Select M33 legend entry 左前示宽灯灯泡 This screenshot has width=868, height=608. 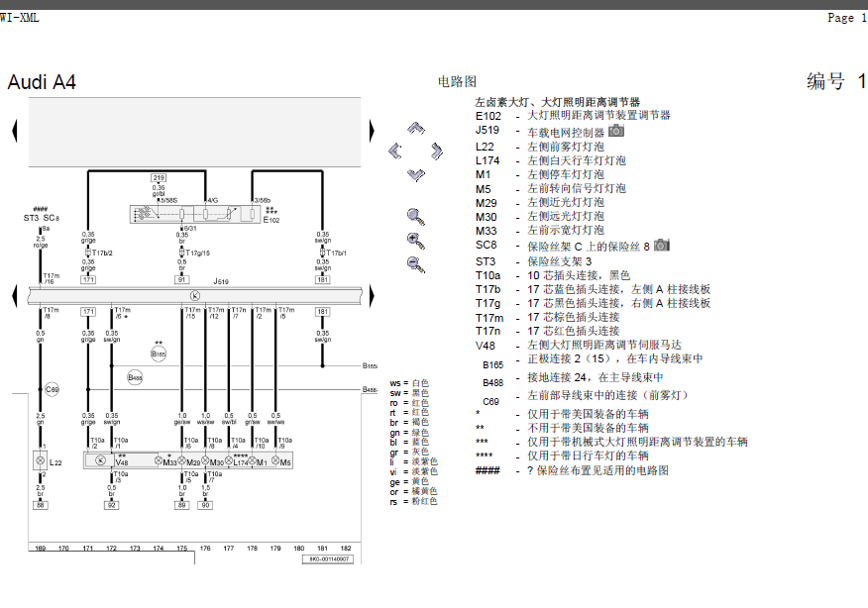[565, 230]
